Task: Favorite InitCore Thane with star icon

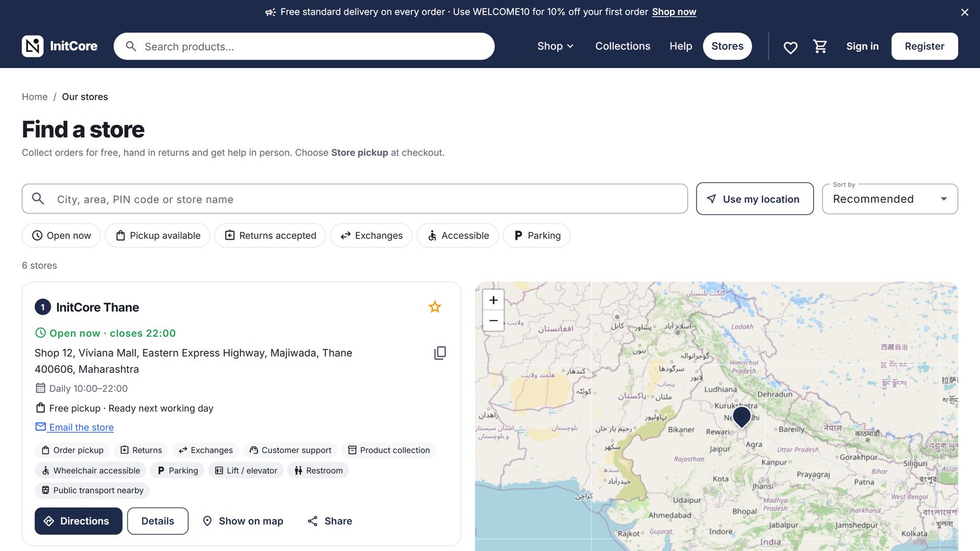Action: click(435, 307)
